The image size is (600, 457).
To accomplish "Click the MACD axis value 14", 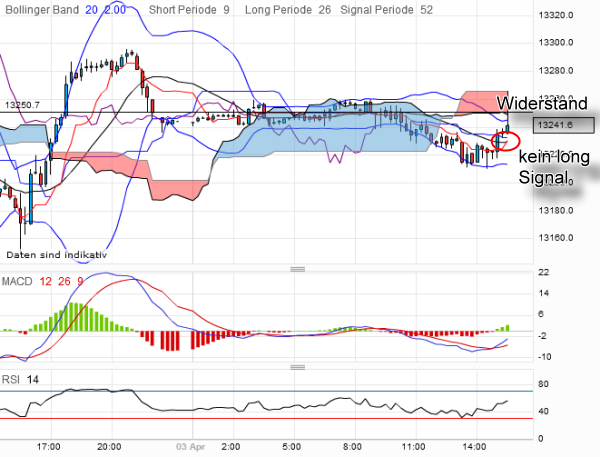I will click(x=543, y=294).
